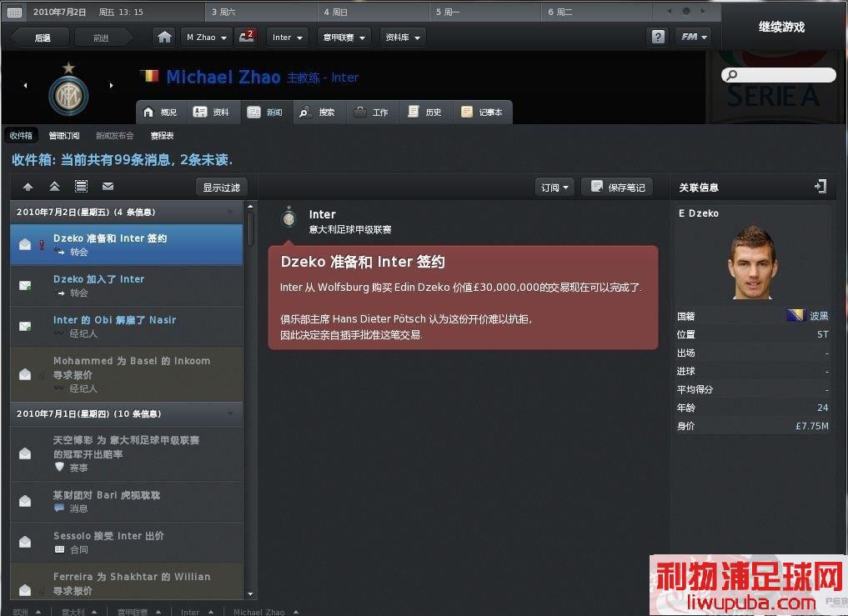Screen dimensions: 848x616
Task: Open message Sessolo 接受 Inter 出价
Action: click(x=127, y=542)
